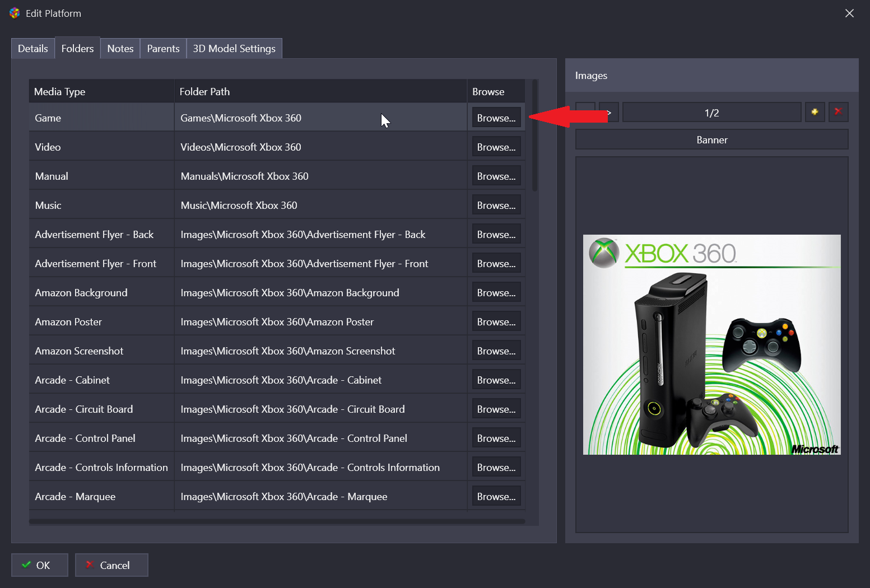Viewport: 870px width, 588px height.
Task: Click the Amazon Poster images folder path
Action: [320, 321]
